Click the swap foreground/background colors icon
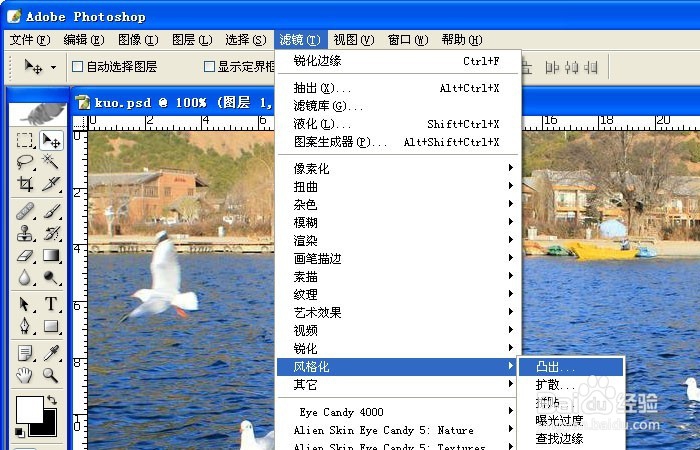Viewport: 700px width, 450px height. [x=52, y=400]
